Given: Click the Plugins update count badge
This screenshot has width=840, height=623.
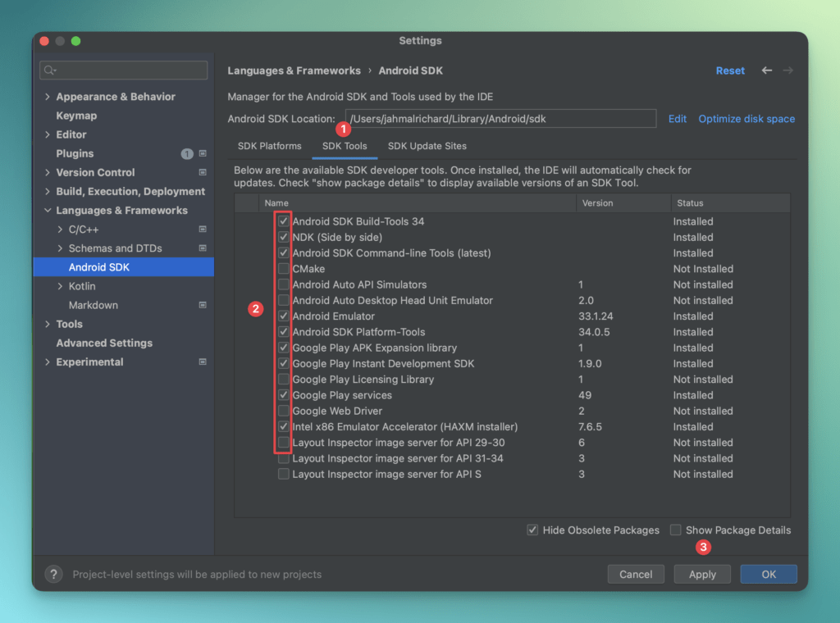Looking at the screenshot, I should (x=186, y=153).
